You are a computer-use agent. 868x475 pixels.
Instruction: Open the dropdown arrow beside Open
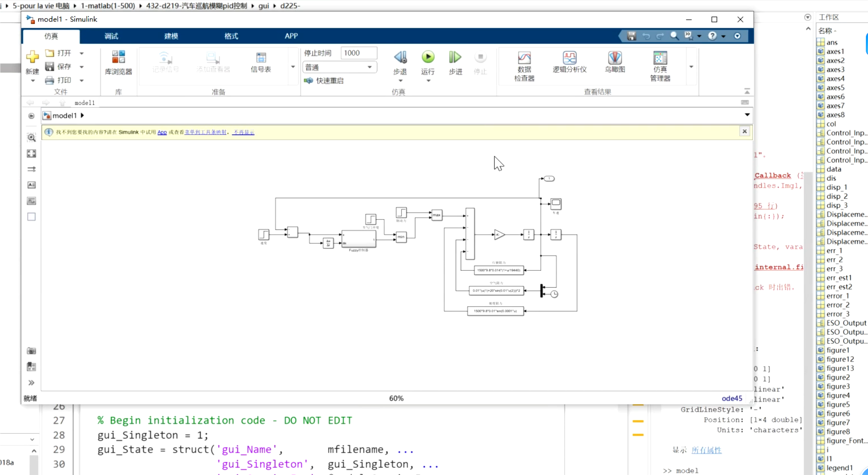(x=82, y=53)
